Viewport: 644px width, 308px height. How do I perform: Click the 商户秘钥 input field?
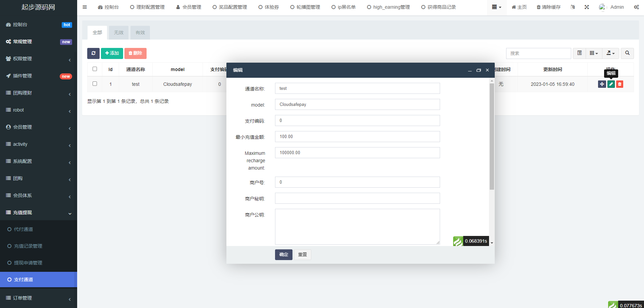tap(357, 198)
